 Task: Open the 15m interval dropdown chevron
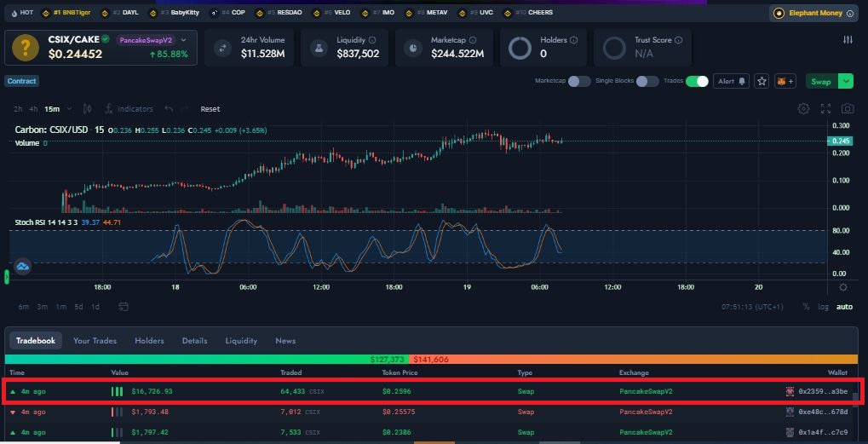coord(71,109)
